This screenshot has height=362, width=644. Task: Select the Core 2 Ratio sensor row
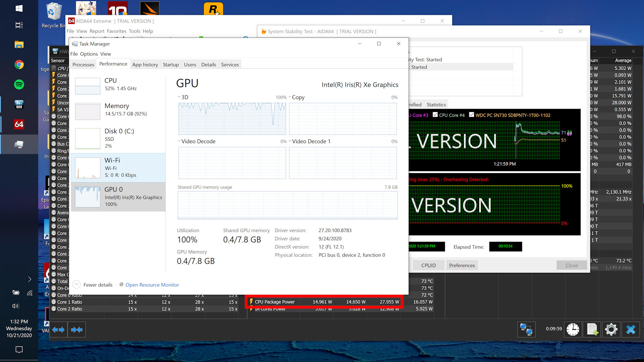pyautogui.click(x=144, y=309)
